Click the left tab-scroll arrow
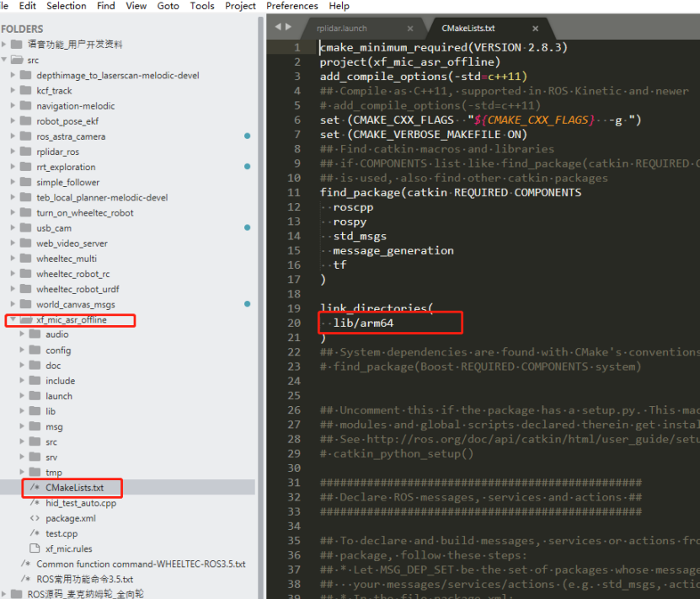Image resolution: width=700 pixels, height=599 pixels. pyautogui.click(x=275, y=28)
